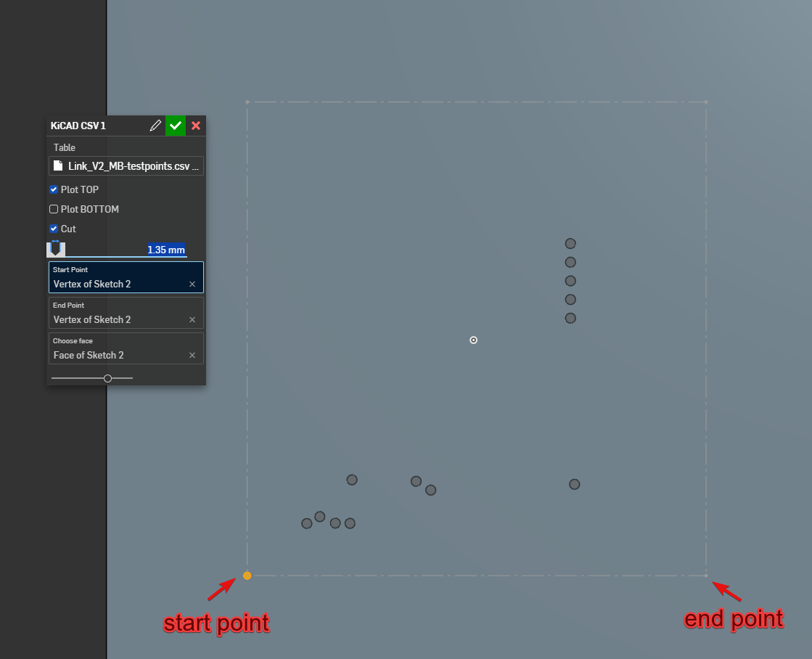Click the cut depth direction icon below Cut
The height and width of the screenshot is (659, 812).
pos(57,249)
